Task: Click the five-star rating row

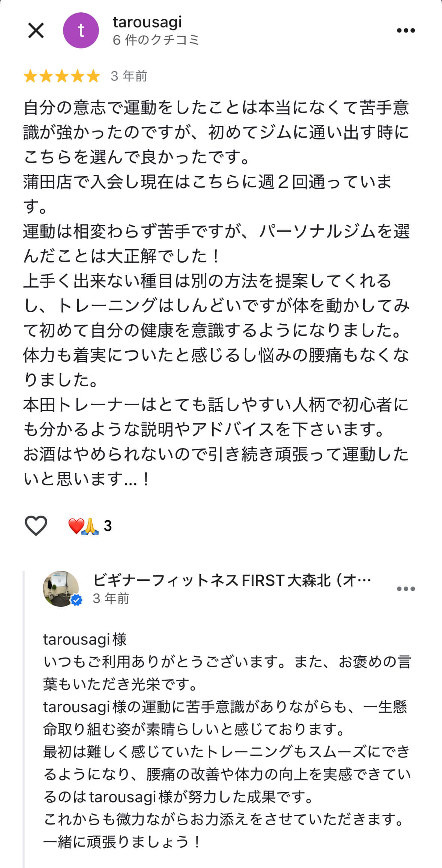Action: [62, 76]
